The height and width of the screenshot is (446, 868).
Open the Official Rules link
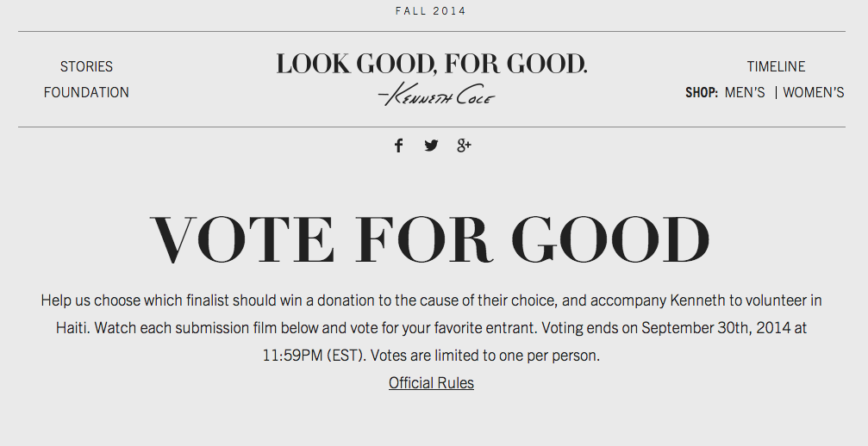431,383
